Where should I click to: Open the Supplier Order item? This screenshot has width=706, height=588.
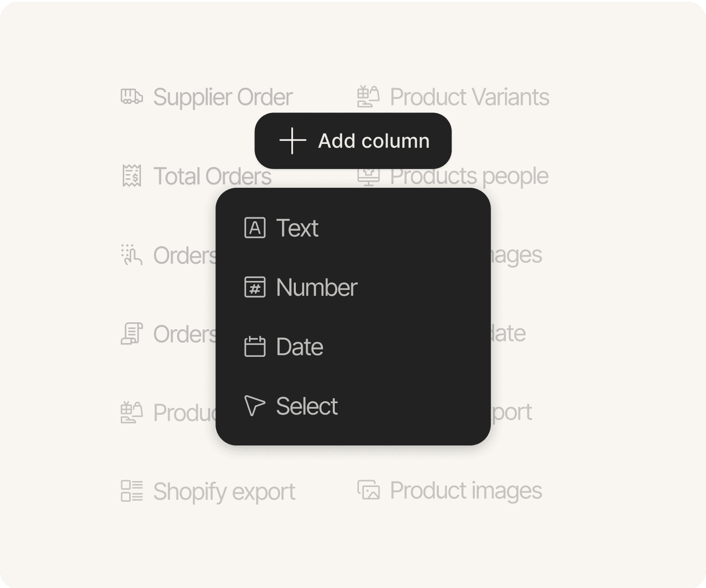pos(223,97)
